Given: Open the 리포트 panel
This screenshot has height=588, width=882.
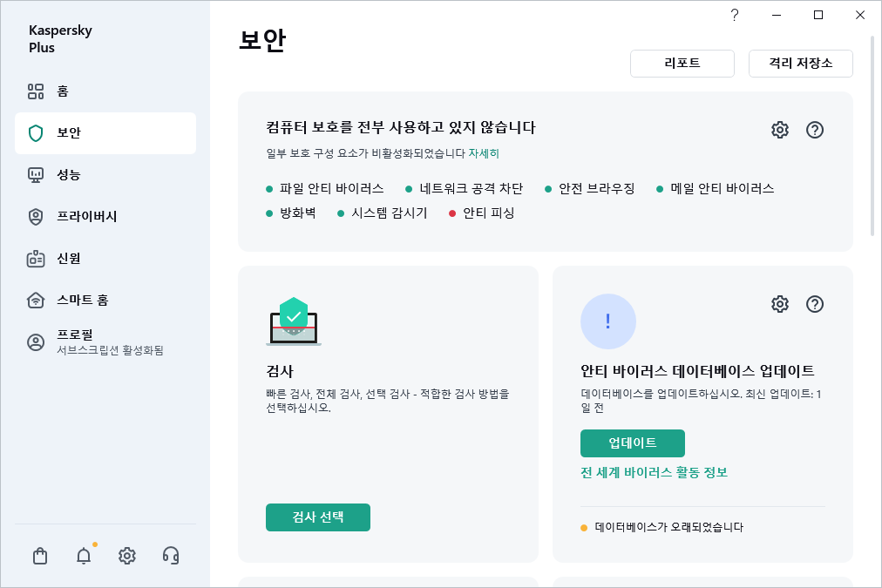Looking at the screenshot, I should pos(682,64).
